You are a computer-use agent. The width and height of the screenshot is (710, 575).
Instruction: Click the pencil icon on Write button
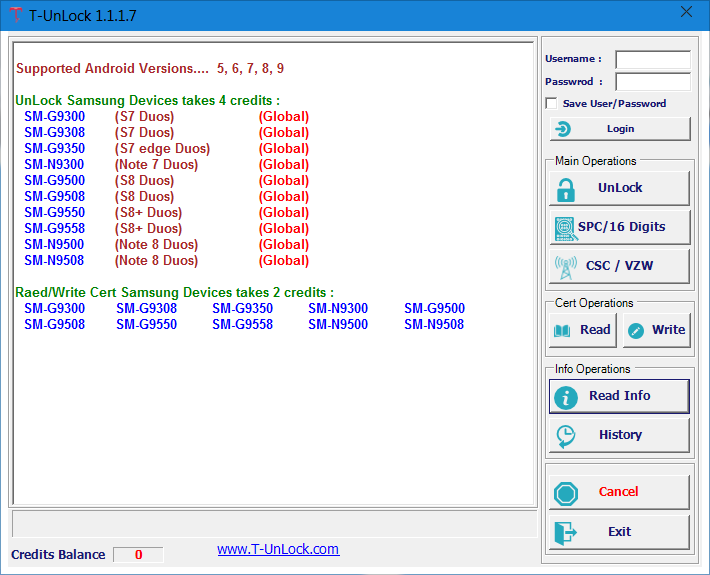(x=636, y=331)
